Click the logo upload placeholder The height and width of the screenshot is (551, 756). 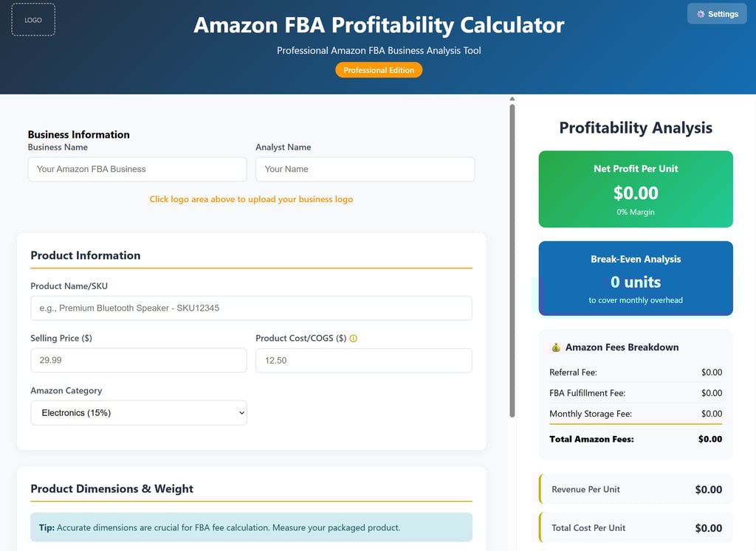click(33, 20)
